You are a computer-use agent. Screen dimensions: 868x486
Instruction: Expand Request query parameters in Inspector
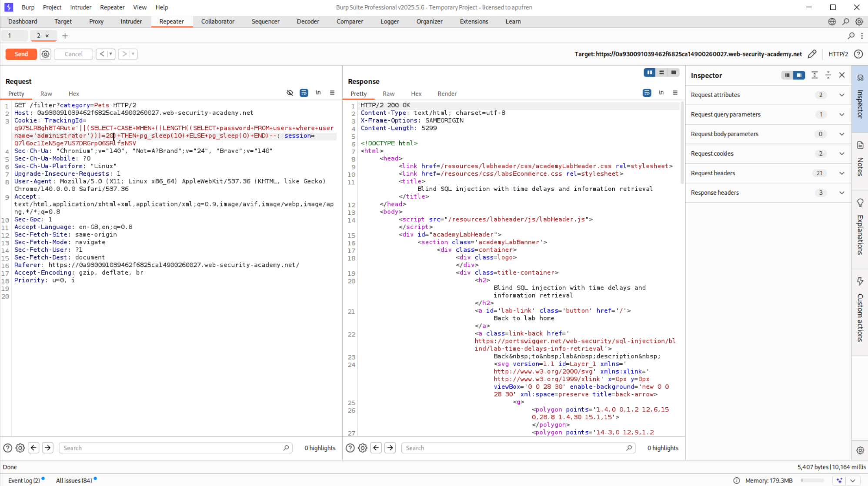[x=841, y=114]
